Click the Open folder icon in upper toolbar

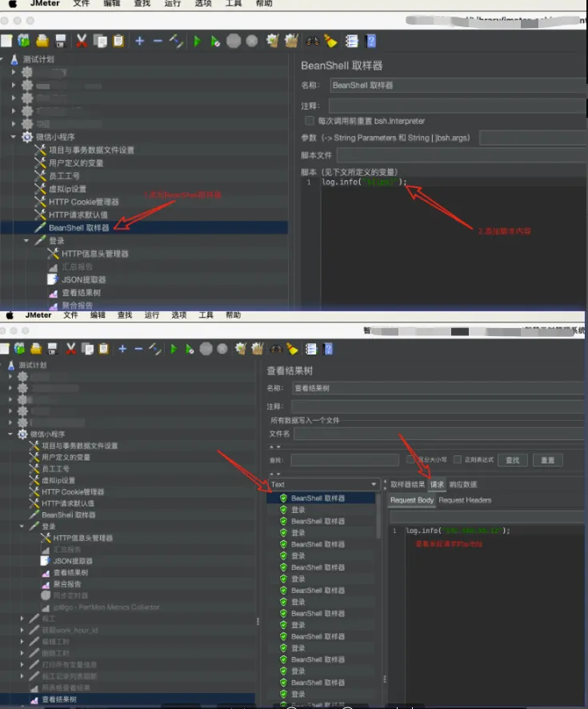pyautogui.click(x=42, y=41)
